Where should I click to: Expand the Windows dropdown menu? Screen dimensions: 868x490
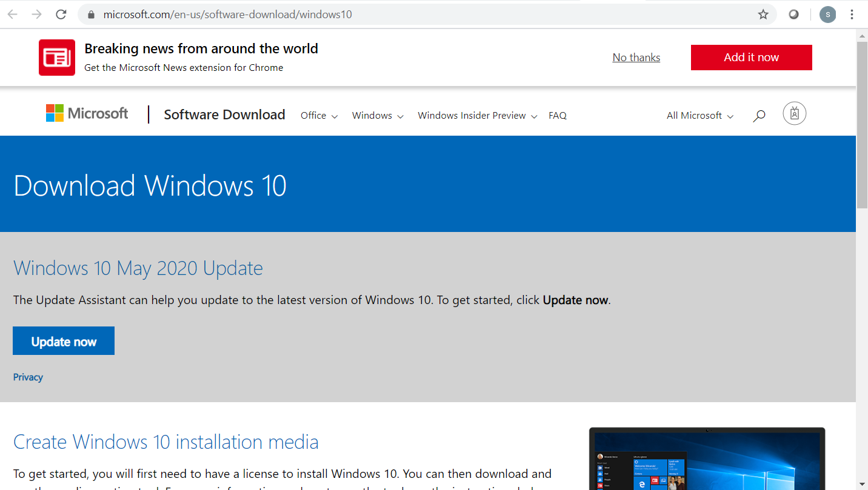coord(378,116)
